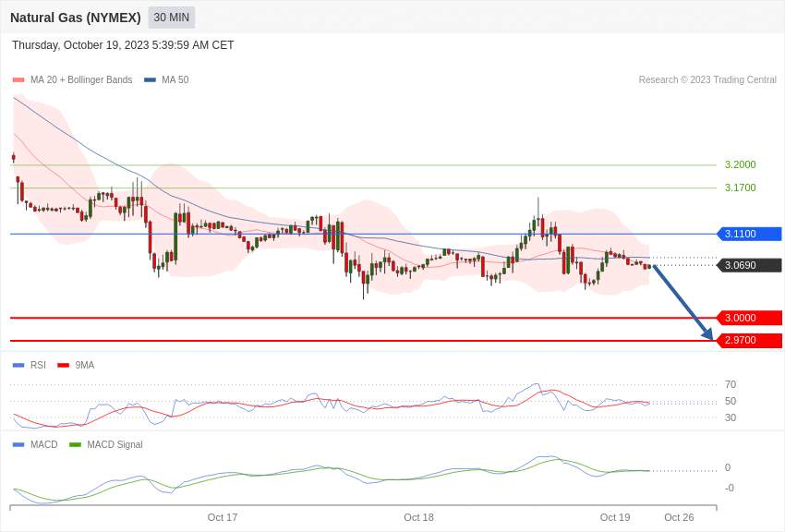Click the MACD Signal green legend marker
Viewport: 785px width, 532px height.
pos(75,444)
